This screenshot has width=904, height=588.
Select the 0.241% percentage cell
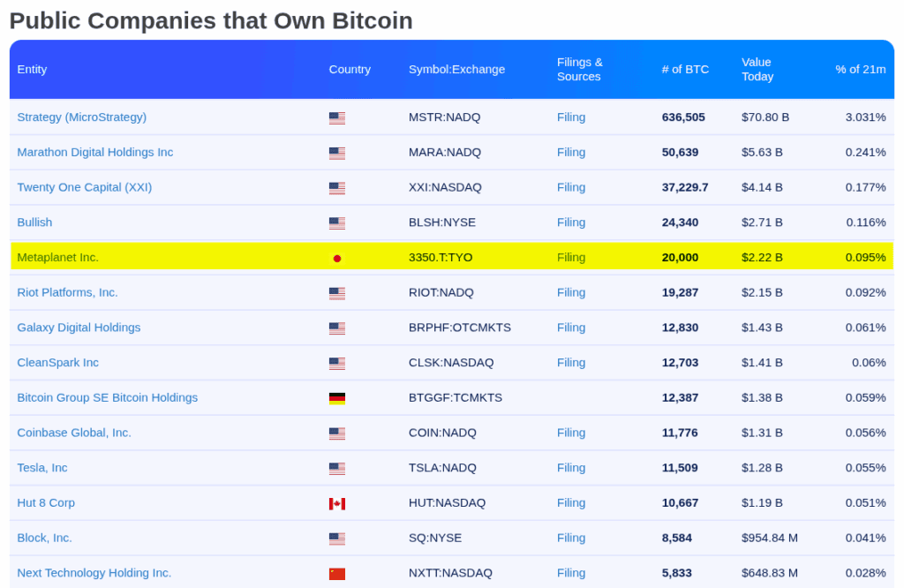[866, 152]
